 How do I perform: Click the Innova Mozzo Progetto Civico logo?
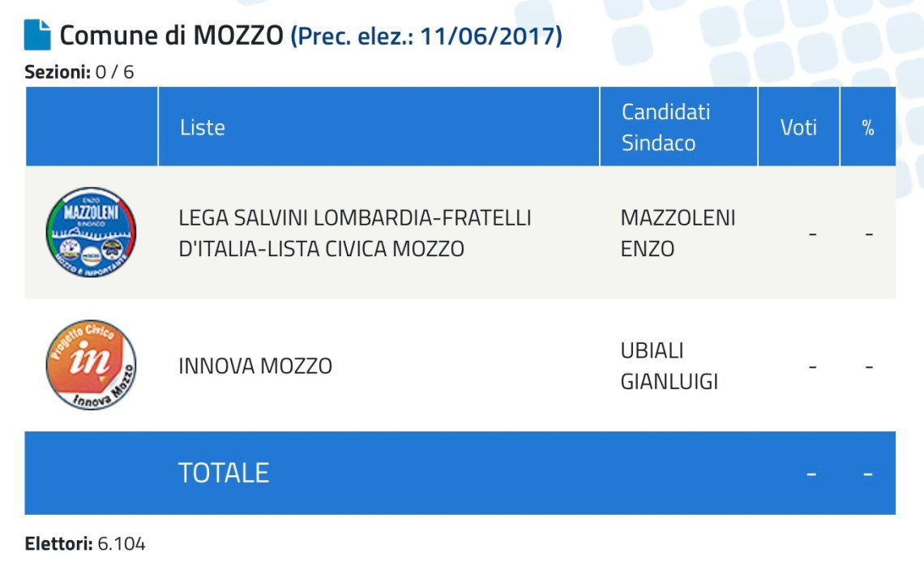click(x=91, y=365)
